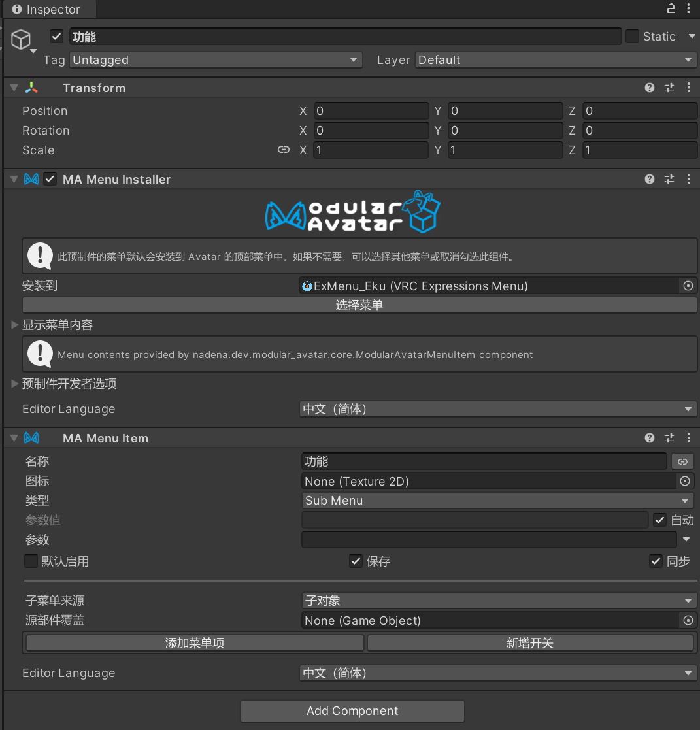This screenshot has width=700, height=730.
Task: Open the Transform help icon
Action: point(649,88)
